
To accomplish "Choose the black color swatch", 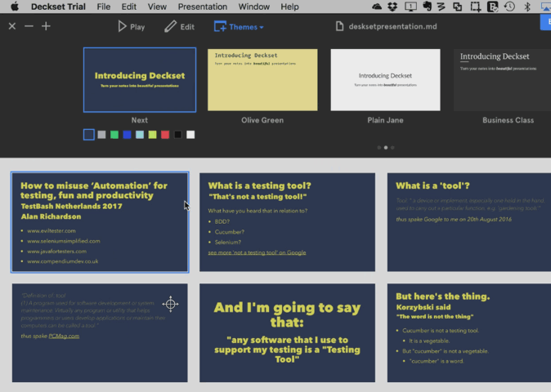I will pos(178,135).
